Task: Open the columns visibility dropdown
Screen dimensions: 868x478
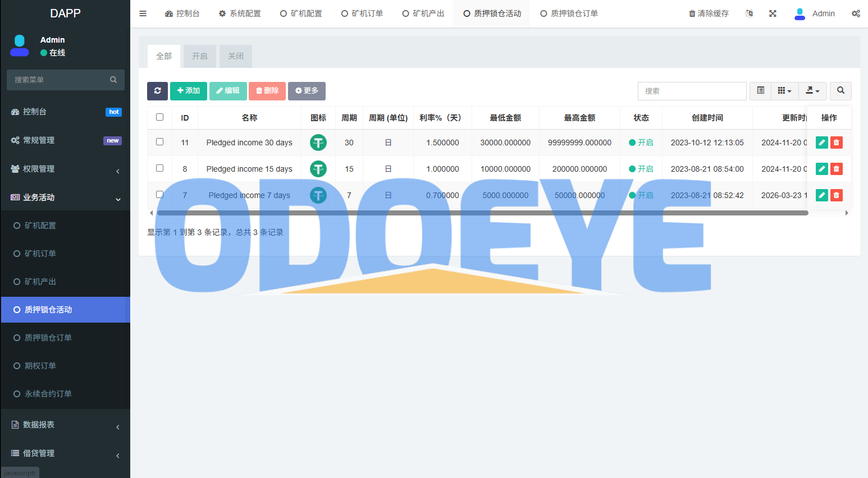Action: (784, 91)
